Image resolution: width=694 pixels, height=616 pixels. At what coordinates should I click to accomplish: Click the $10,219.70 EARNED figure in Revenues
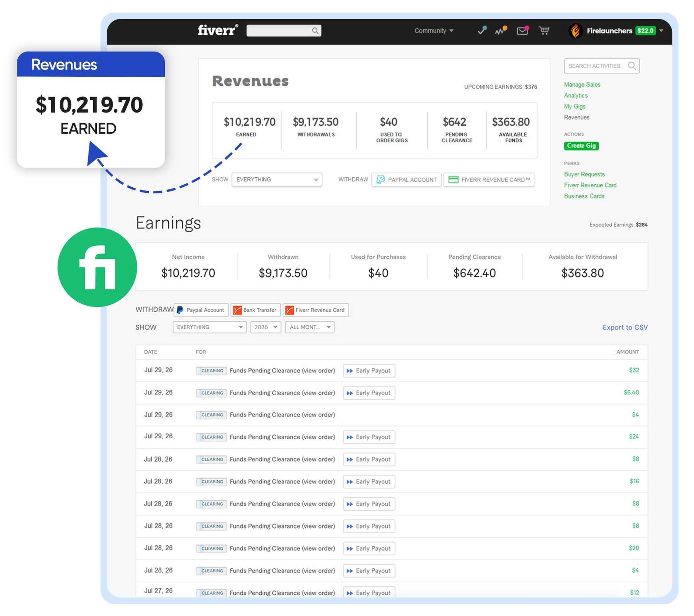pos(249,122)
